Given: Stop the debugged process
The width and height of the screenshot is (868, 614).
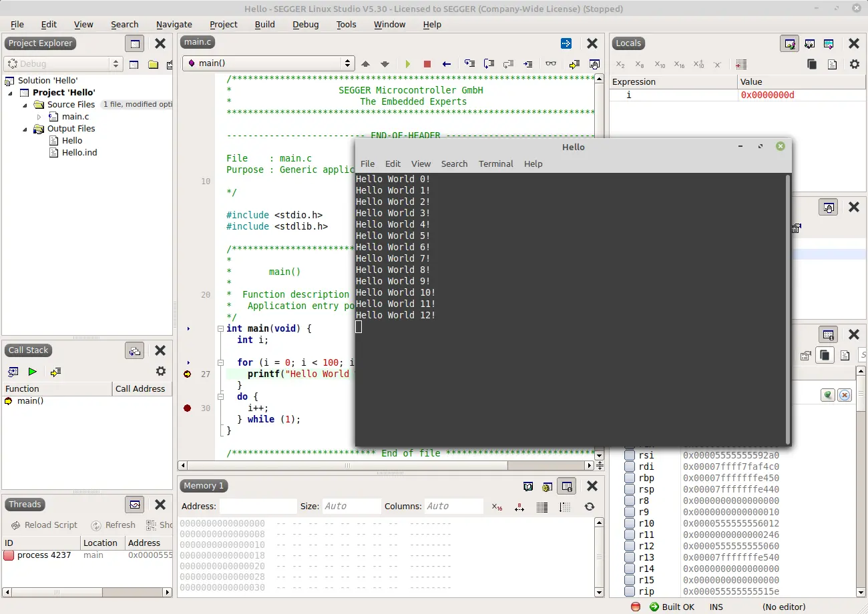Looking at the screenshot, I should pyautogui.click(x=427, y=63).
